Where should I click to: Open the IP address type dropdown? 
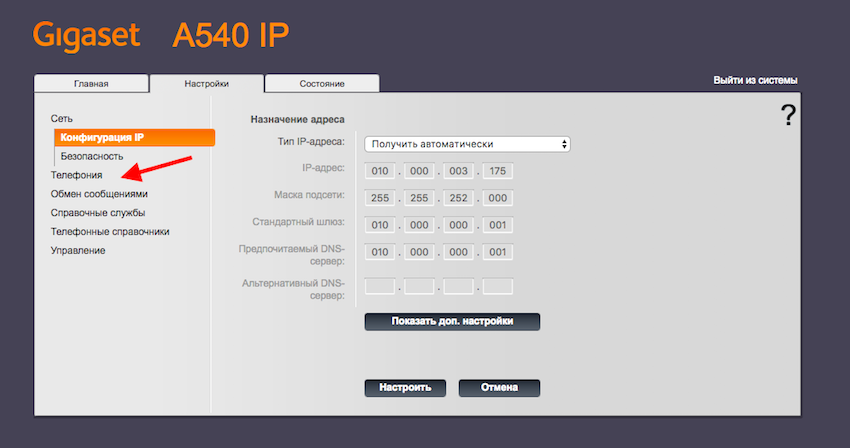point(467,144)
